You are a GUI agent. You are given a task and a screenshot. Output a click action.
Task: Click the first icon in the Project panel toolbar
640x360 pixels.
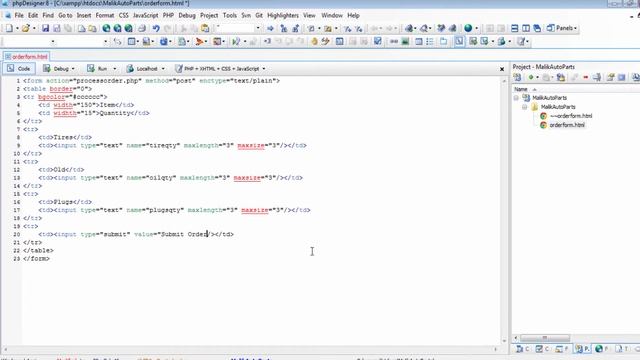pyautogui.click(x=518, y=77)
